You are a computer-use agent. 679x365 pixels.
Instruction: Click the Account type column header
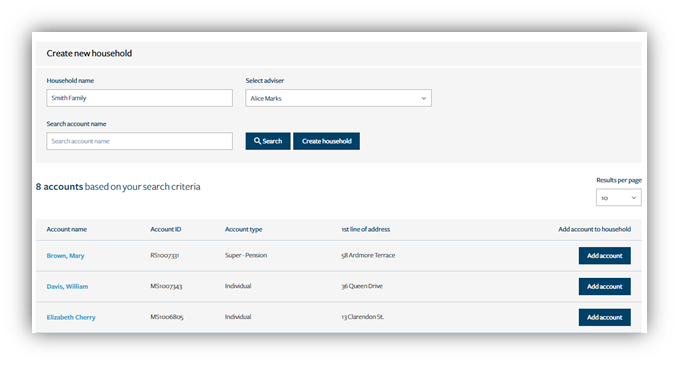(x=243, y=229)
